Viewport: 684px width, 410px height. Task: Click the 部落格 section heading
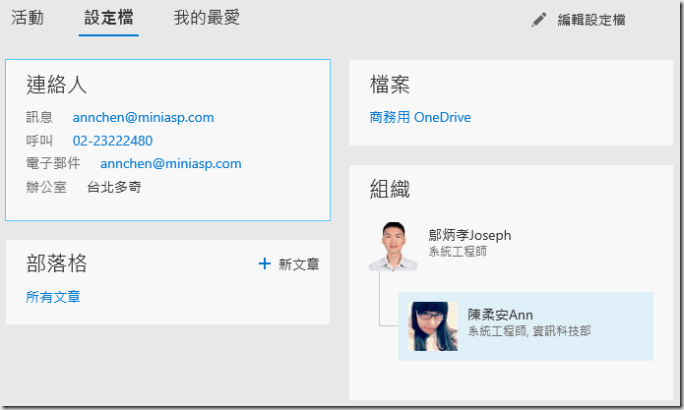click(56, 263)
